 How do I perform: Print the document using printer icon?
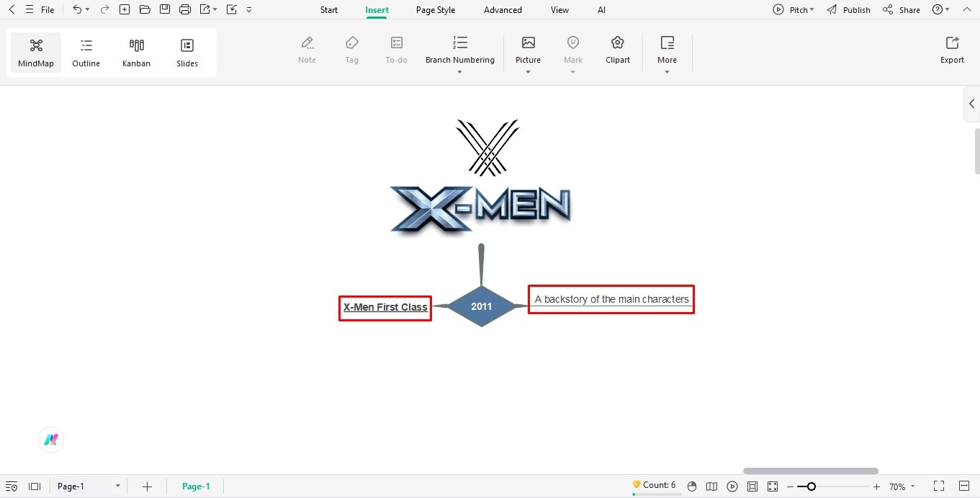[x=185, y=10]
